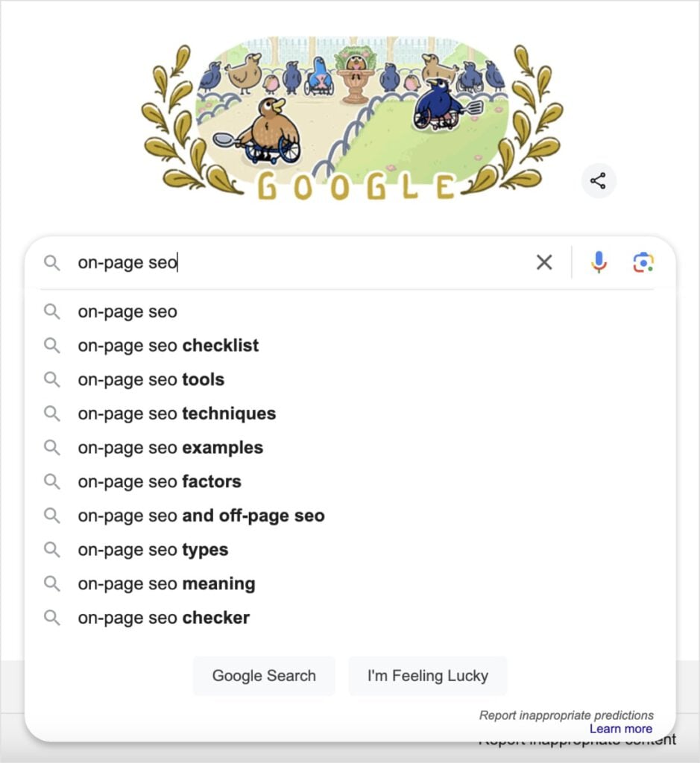Click the voice search microphone icon
700x763 pixels.
tap(599, 262)
